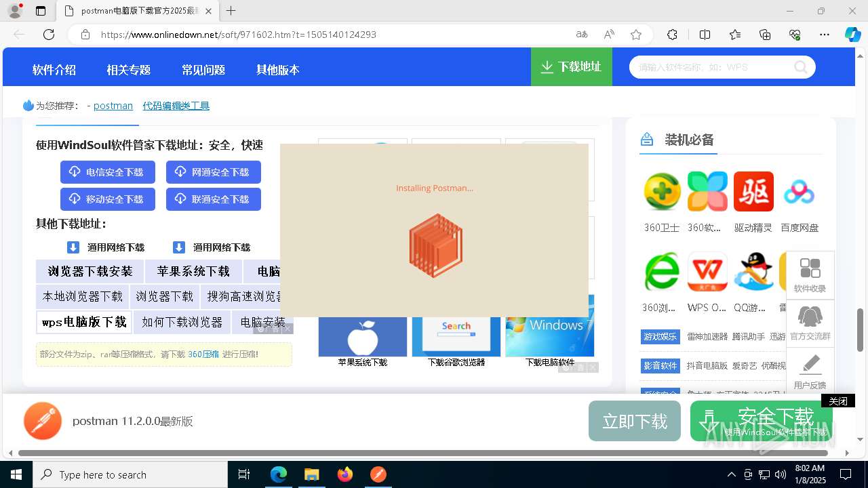Screen dimensions: 868x488
Task: Open Task View on taskbar
Action: pos(244,474)
